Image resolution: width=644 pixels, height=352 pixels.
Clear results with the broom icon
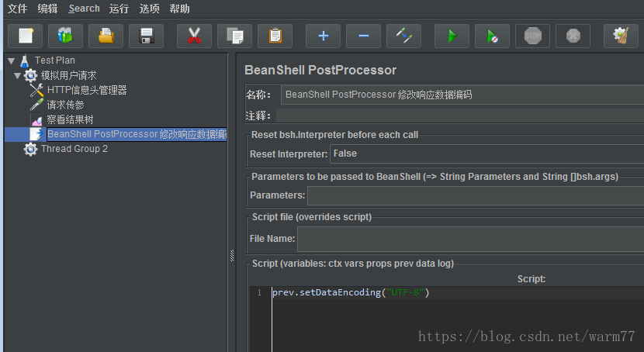[621, 36]
